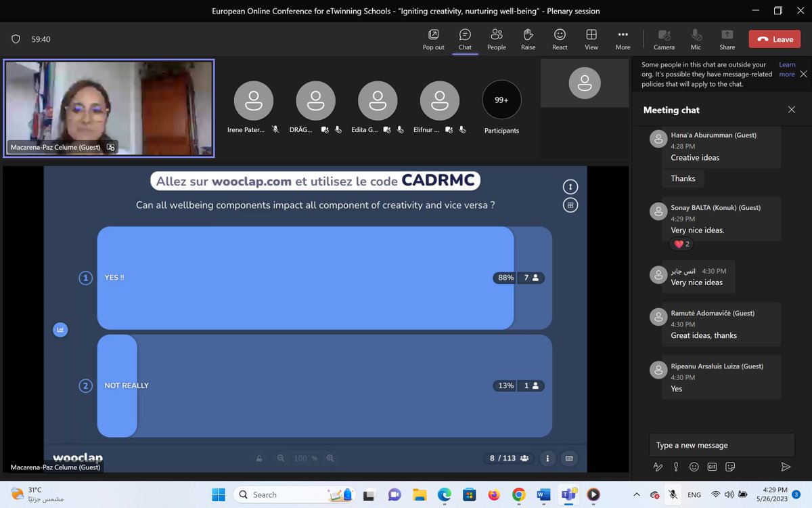Close the Meeting chat panel
The height and width of the screenshot is (508, 812).
(x=792, y=110)
